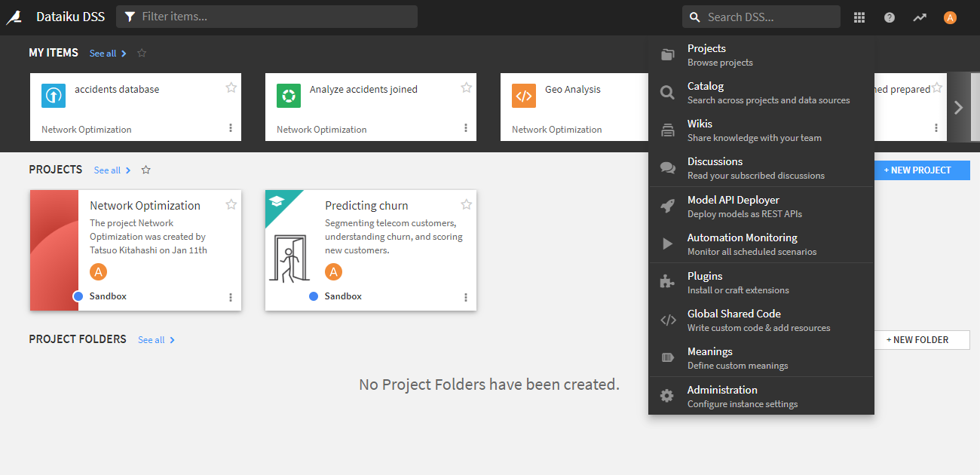Open Discussions from the applications menu
This screenshot has width=980, height=475.
coord(761,168)
